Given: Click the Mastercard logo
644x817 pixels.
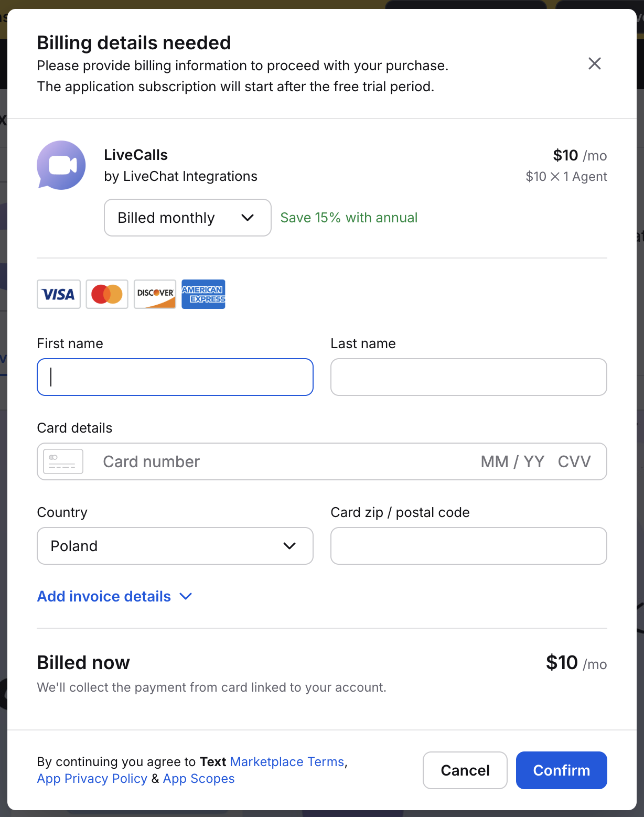Looking at the screenshot, I should tap(107, 294).
